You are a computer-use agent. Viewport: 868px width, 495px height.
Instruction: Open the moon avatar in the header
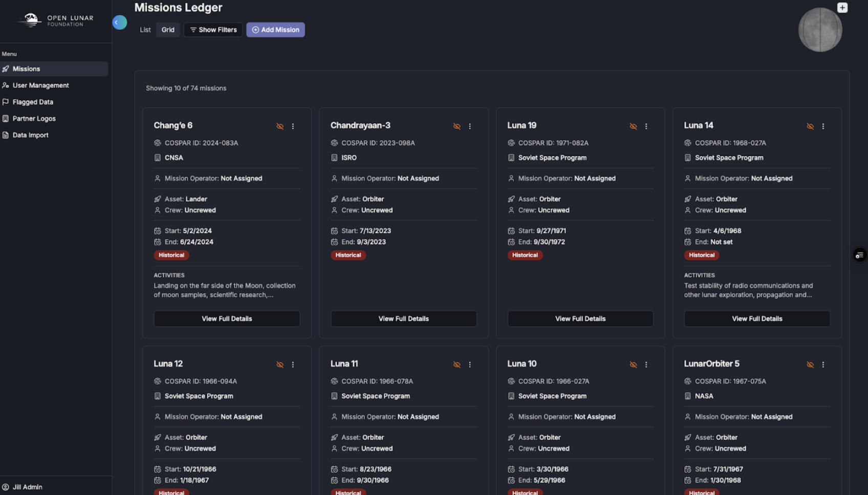click(x=820, y=30)
